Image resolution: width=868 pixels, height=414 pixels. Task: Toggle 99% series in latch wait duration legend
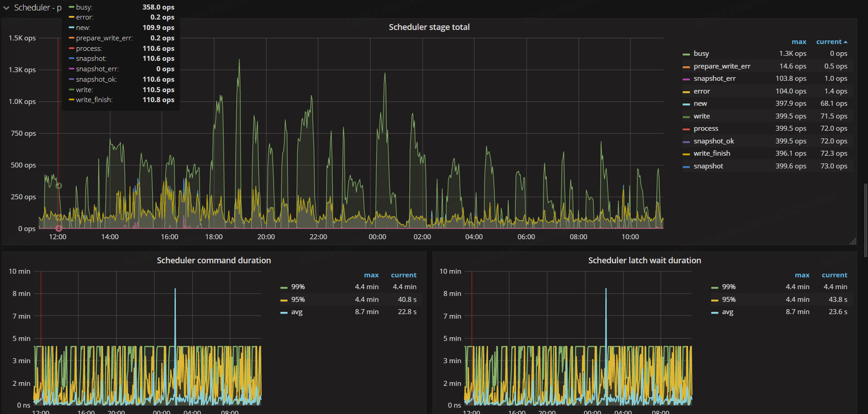[x=728, y=287]
